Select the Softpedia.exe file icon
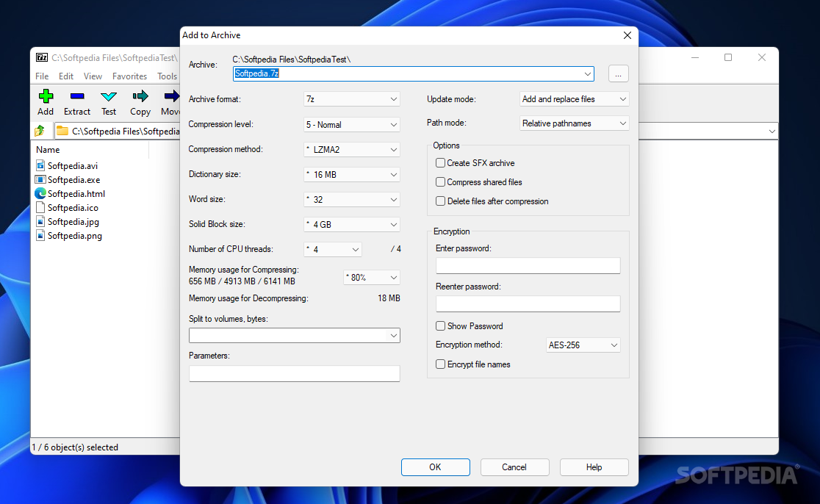 40,179
